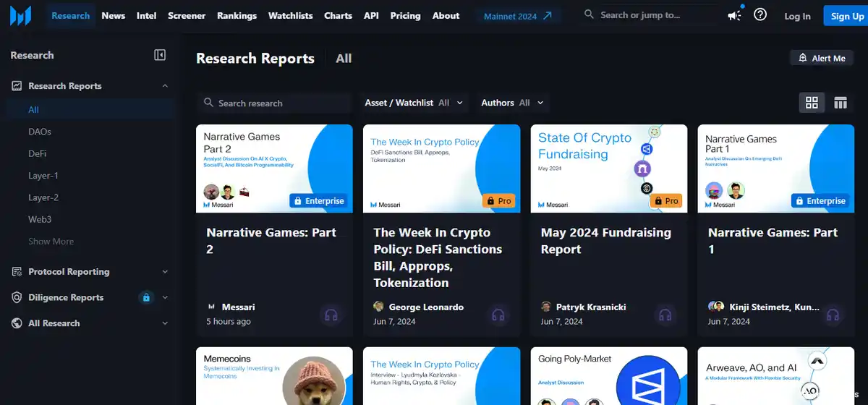Open the Charts nav item
Image resolution: width=868 pixels, height=405 pixels.
(x=338, y=15)
